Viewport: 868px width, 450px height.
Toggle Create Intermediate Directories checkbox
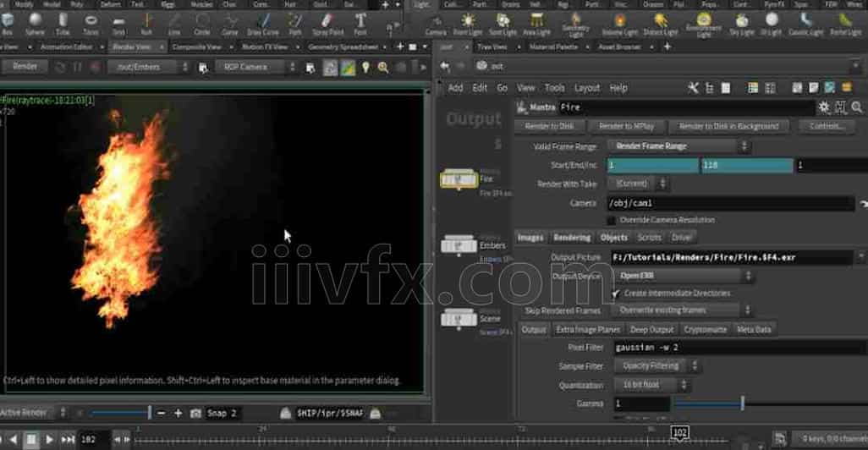point(616,294)
